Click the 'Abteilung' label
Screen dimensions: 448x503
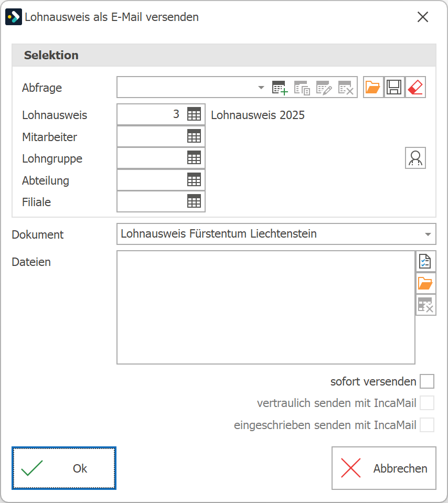pos(45,180)
